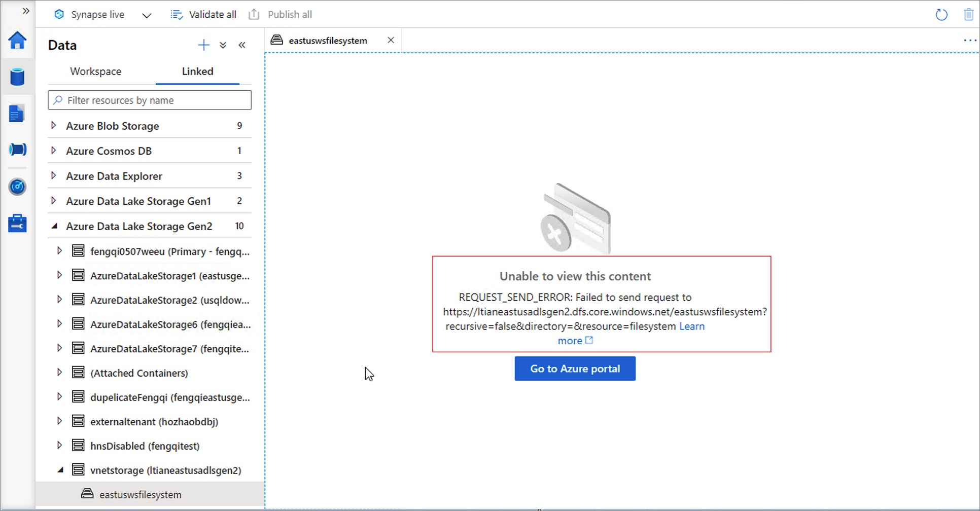Click the hnsDisabled storage icon
This screenshot has width=980, height=511.
coord(78,445)
